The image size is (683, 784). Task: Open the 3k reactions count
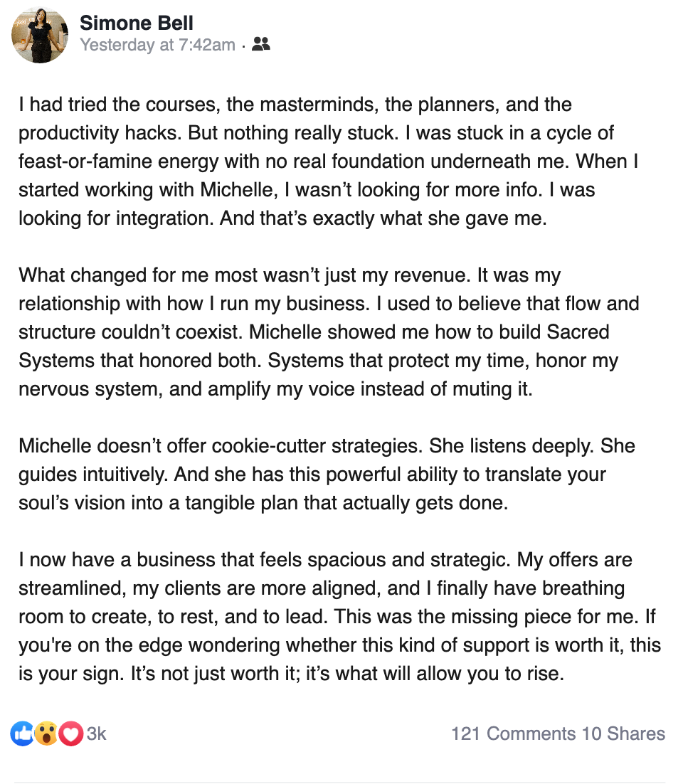point(97,734)
